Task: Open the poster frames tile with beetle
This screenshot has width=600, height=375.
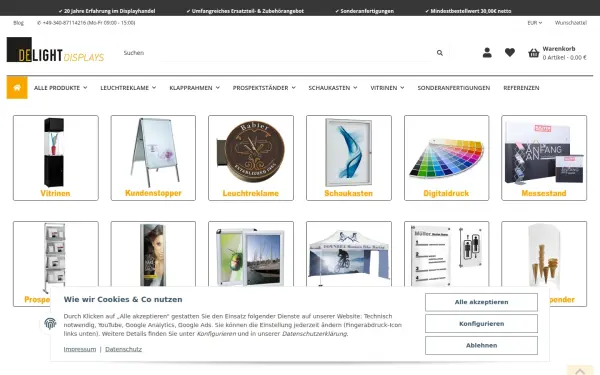Action: pyautogui.click(x=251, y=254)
